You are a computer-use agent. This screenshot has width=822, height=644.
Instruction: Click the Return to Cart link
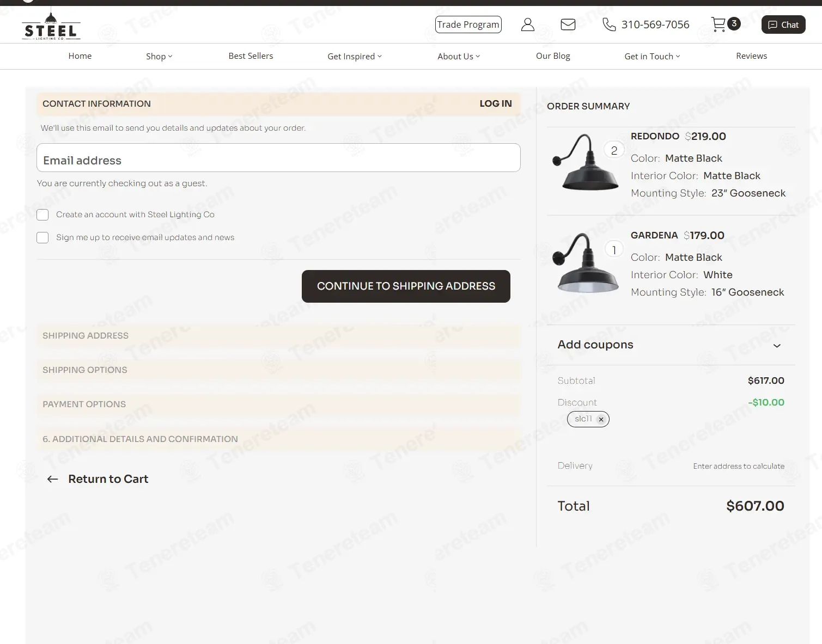pos(108,479)
